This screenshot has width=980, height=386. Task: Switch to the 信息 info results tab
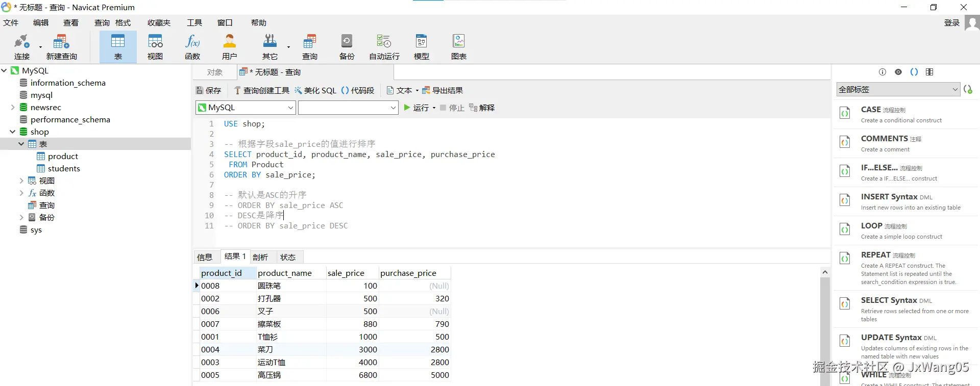click(205, 257)
